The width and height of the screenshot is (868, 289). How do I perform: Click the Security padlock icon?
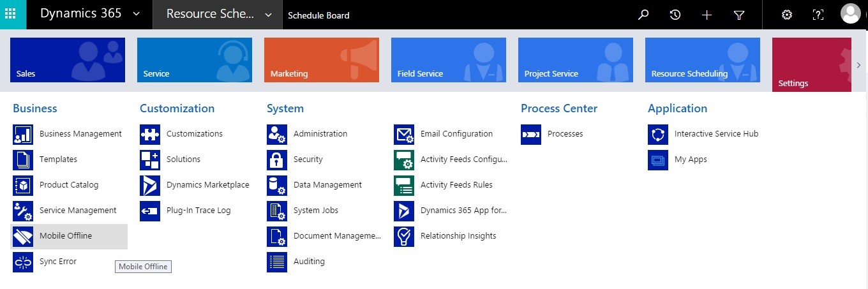tap(277, 159)
